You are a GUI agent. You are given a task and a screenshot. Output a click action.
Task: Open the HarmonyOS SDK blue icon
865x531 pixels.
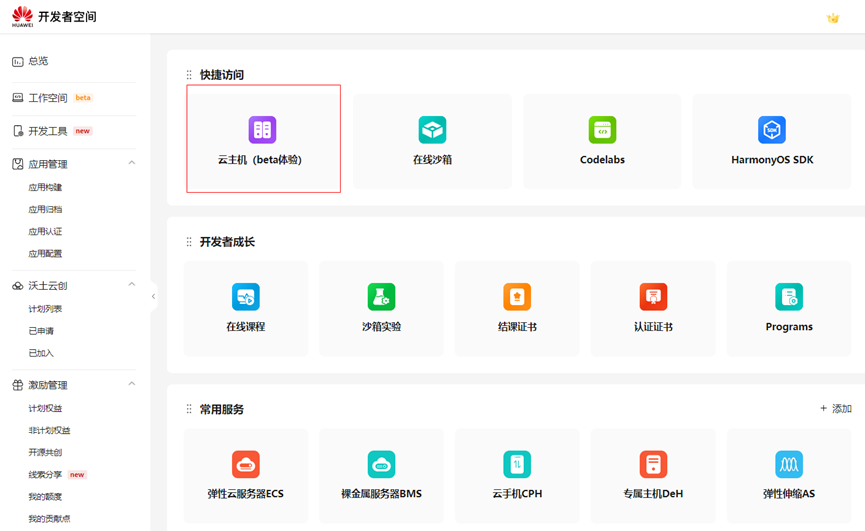772,130
